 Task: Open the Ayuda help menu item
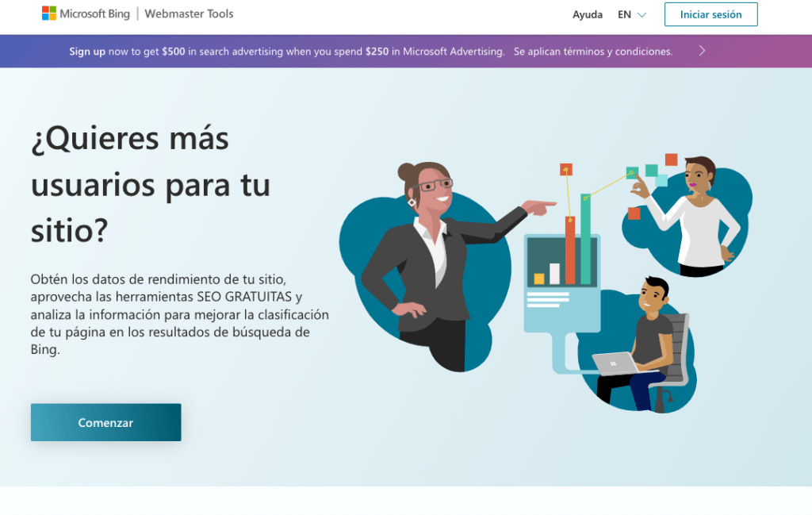(x=588, y=14)
